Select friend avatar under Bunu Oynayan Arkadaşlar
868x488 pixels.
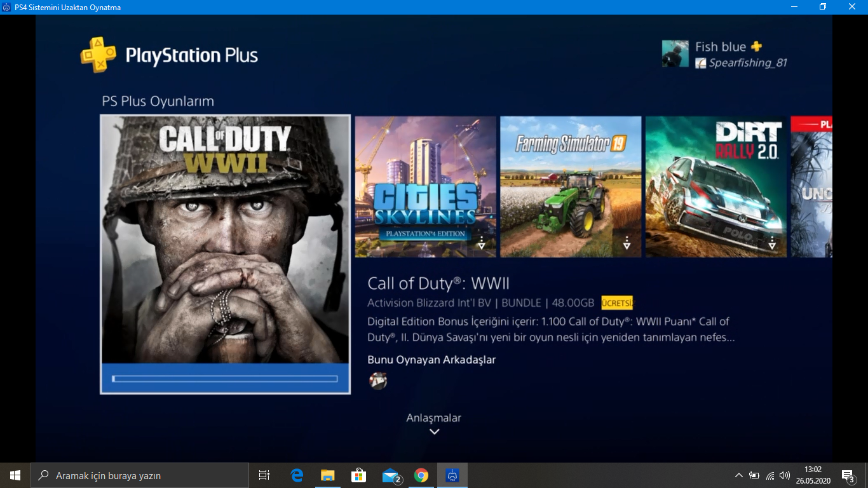[378, 381]
